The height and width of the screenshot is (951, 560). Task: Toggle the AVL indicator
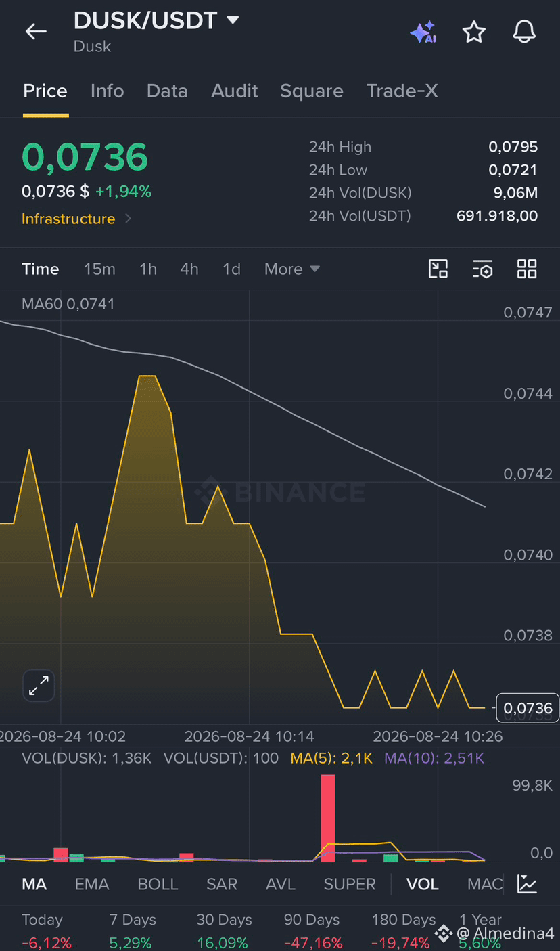(x=281, y=884)
